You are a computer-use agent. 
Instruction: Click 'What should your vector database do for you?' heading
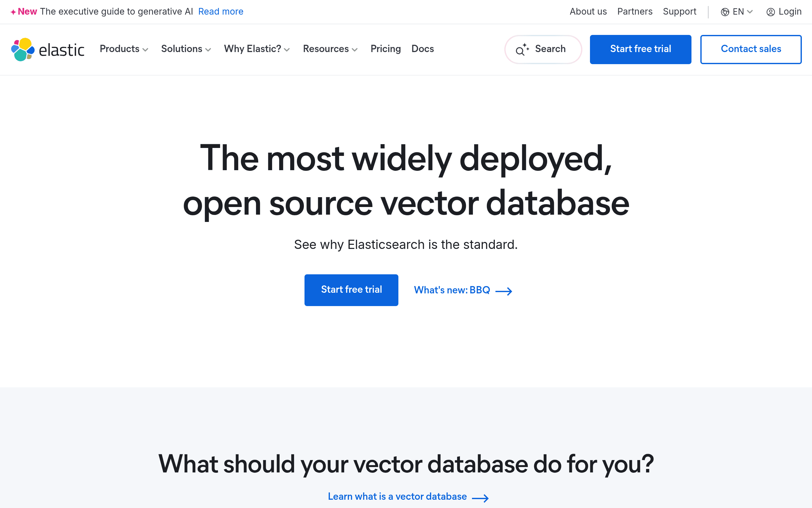pyautogui.click(x=406, y=465)
